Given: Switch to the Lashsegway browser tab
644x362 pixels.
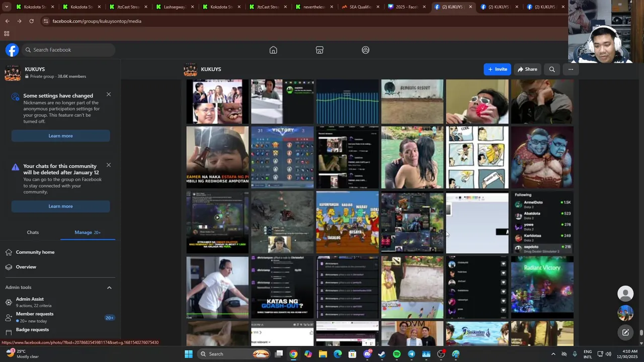Looking at the screenshot, I should (175, 7).
